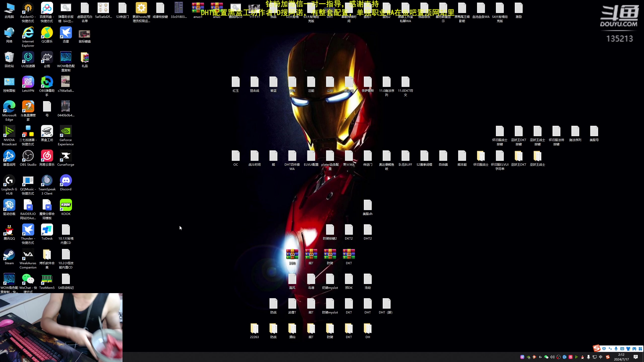
Task: Select the S4自动标记 text file
Action: [66, 282]
